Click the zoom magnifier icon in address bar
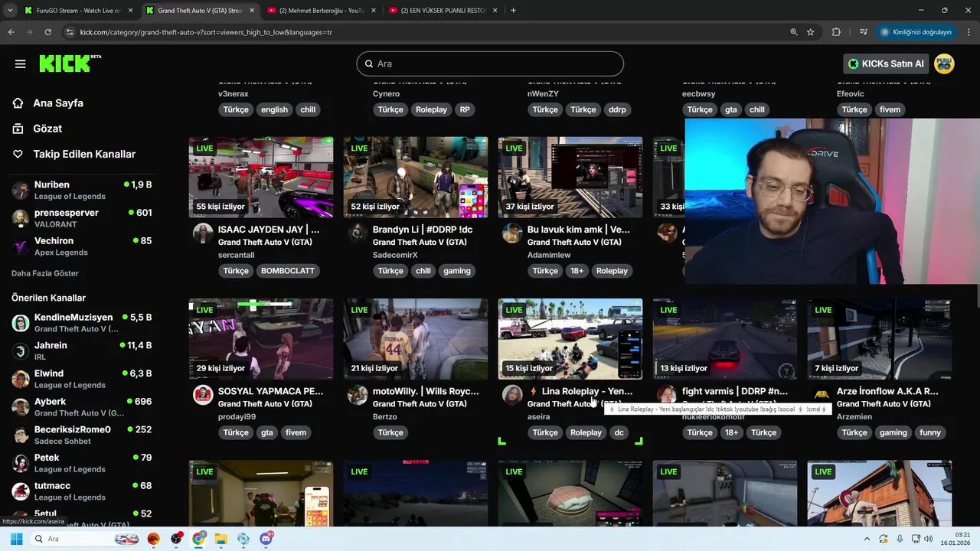980x551 pixels. tap(794, 32)
